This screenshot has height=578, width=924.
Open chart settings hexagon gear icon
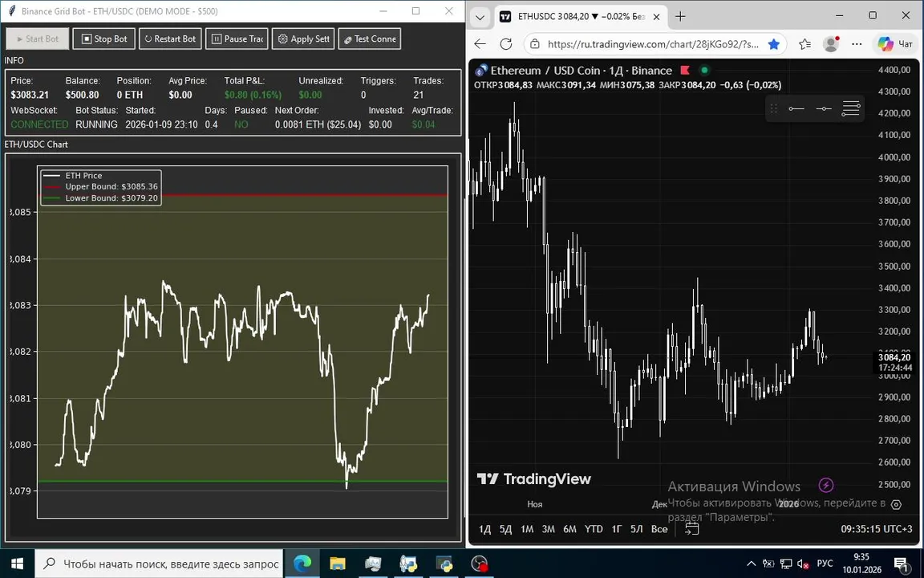896,504
